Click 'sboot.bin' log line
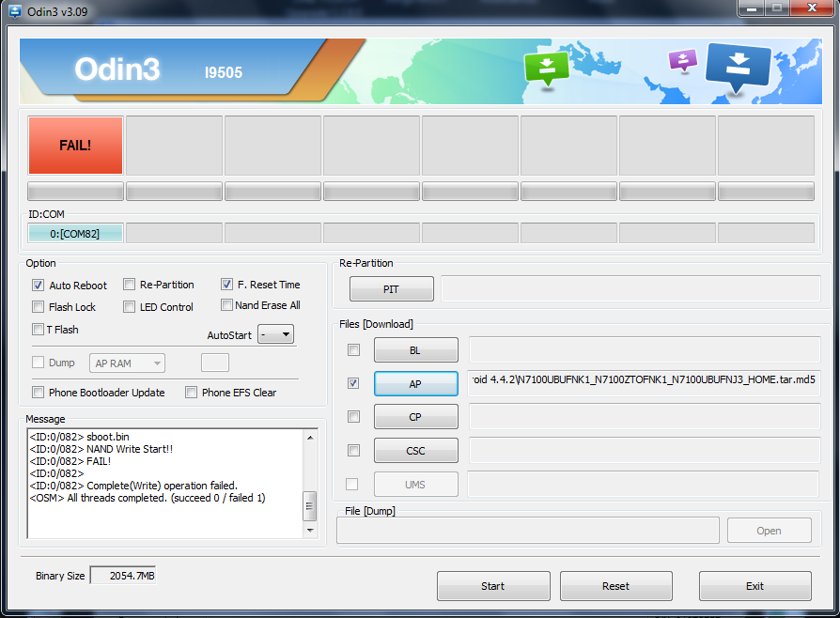The height and width of the screenshot is (618, 840). tap(79, 437)
